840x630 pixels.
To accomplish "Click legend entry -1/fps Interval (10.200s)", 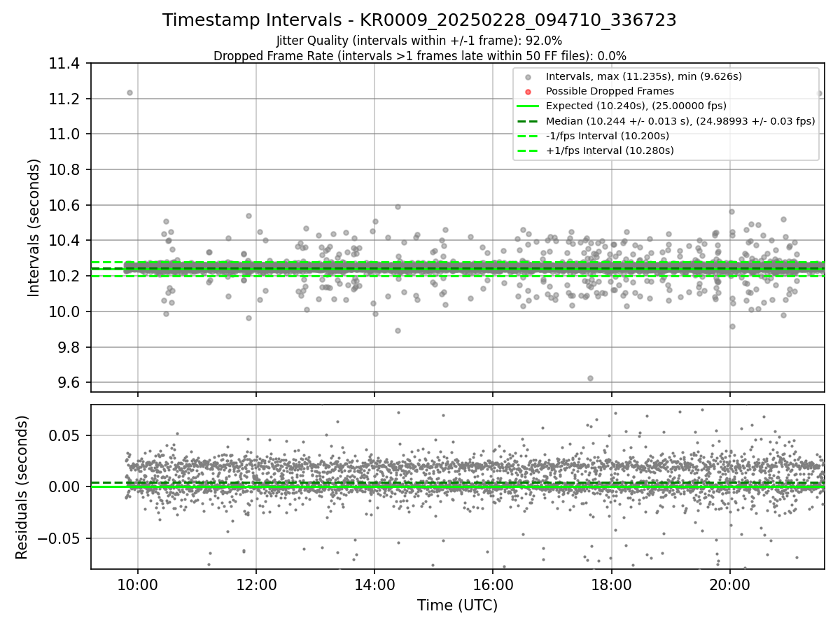I will click(x=608, y=135).
